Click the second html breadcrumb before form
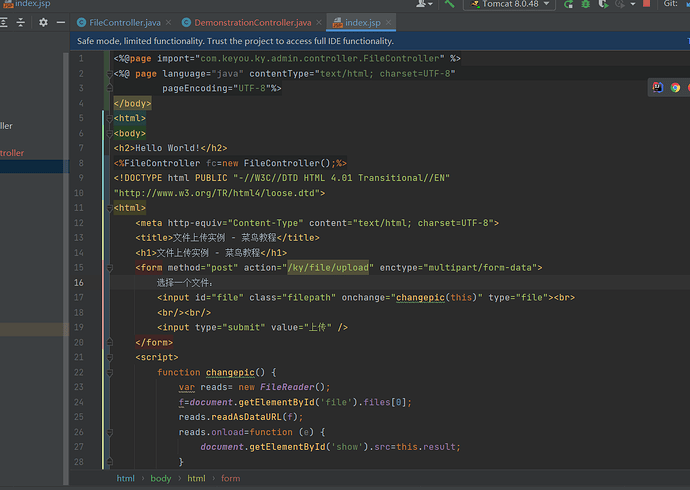The image size is (690, 490). click(x=196, y=478)
